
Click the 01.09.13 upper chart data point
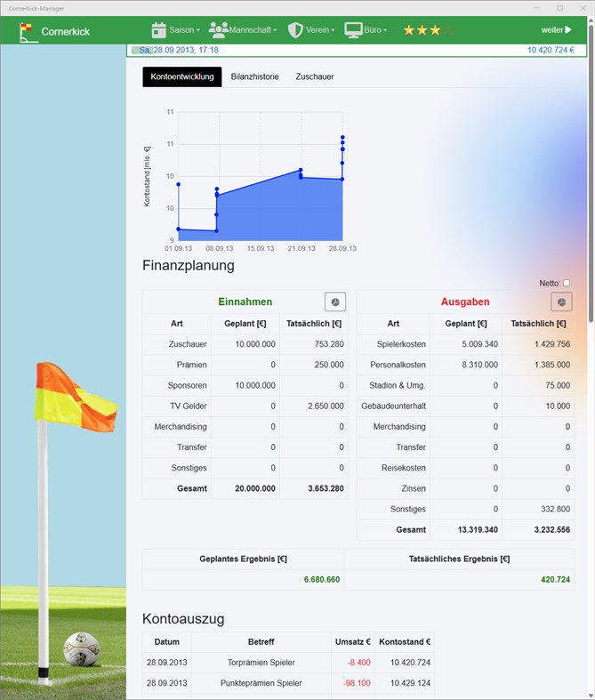click(179, 184)
